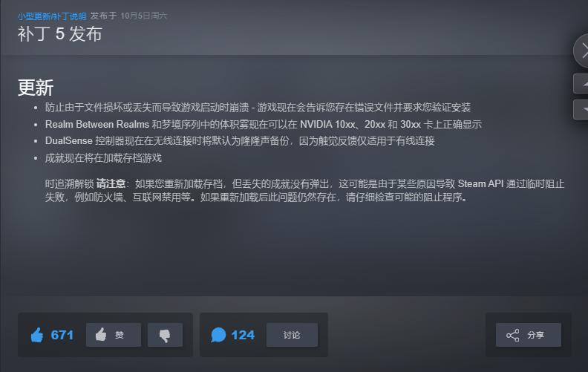The width and height of the screenshot is (588, 372).
Task: Click the 124 comments count
Action: [243, 335]
